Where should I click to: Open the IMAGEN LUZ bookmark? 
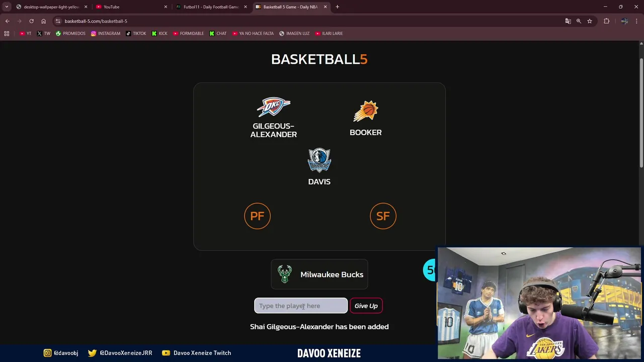[x=294, y=34]
